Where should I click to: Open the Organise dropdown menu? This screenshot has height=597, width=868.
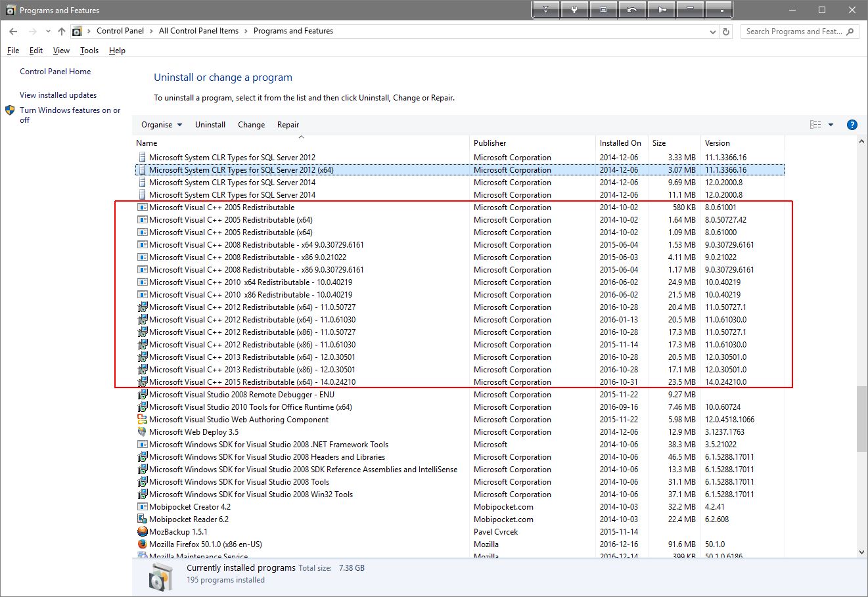point(162,125)
